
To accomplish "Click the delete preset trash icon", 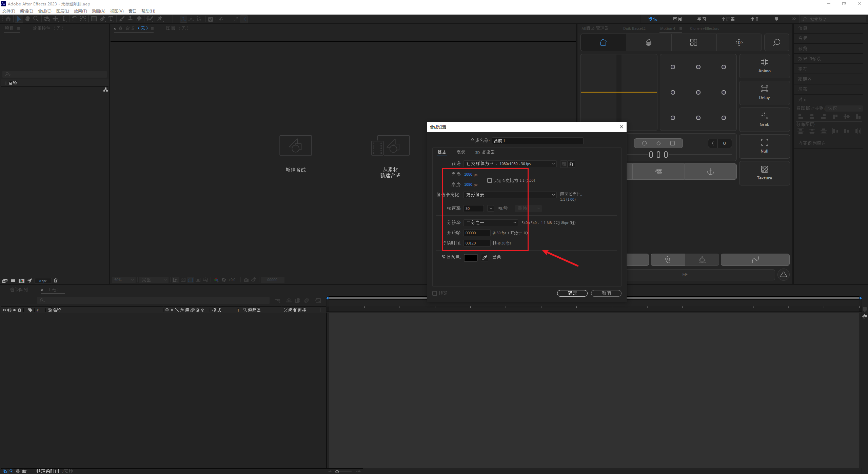I will pyautogui.click(x=571, y=164).
